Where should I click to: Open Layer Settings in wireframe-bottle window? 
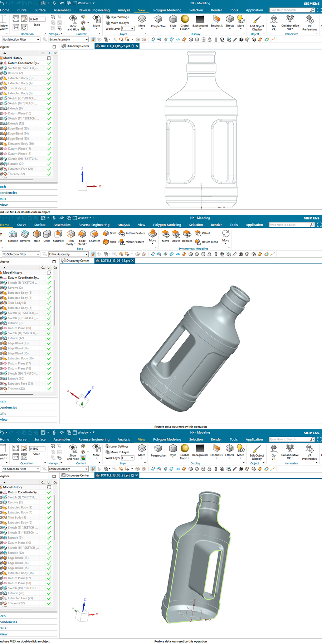click(117, 17)
